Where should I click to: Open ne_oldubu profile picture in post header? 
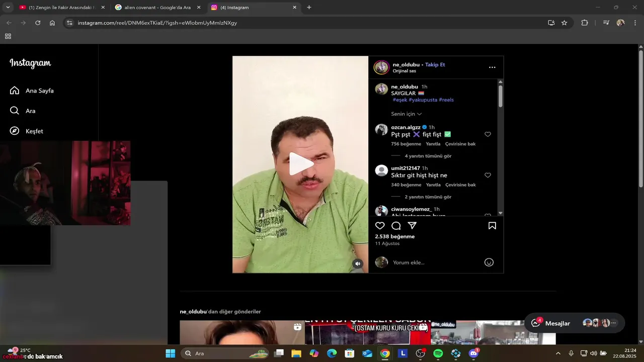click(x=381, y=67)
